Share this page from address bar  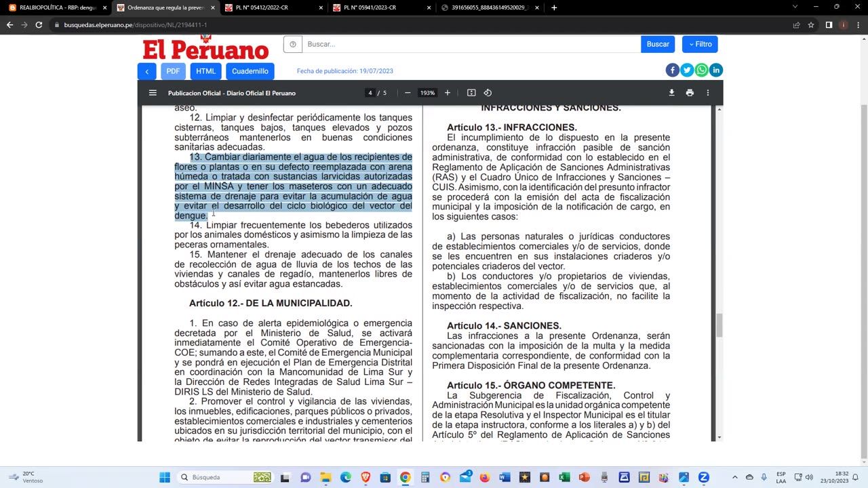(796, 25)
